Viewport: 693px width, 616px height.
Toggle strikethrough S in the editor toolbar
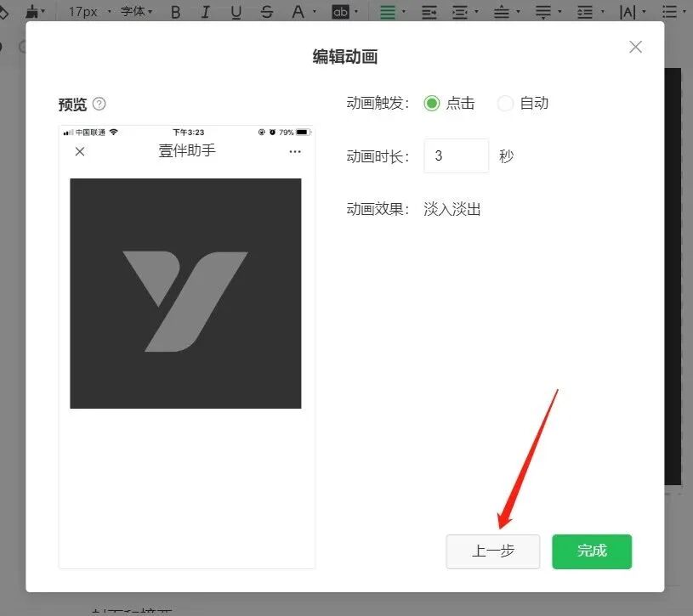point(266,13)
